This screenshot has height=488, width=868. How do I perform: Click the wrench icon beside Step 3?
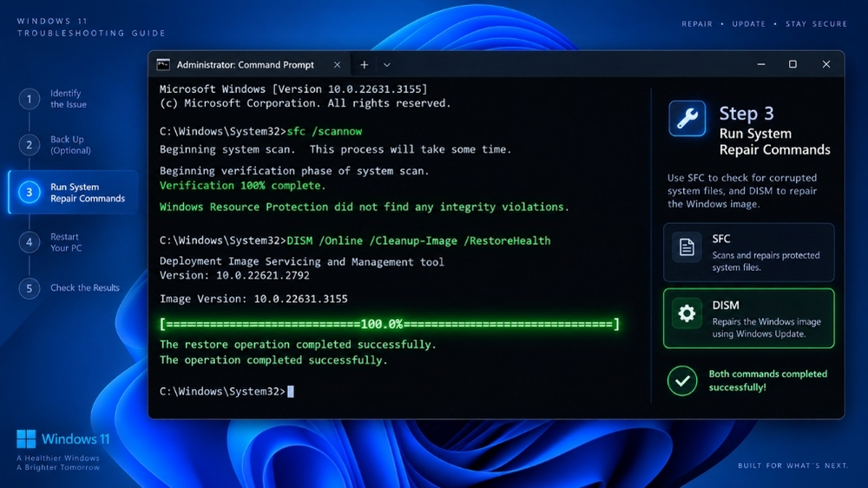click(687, 119)
